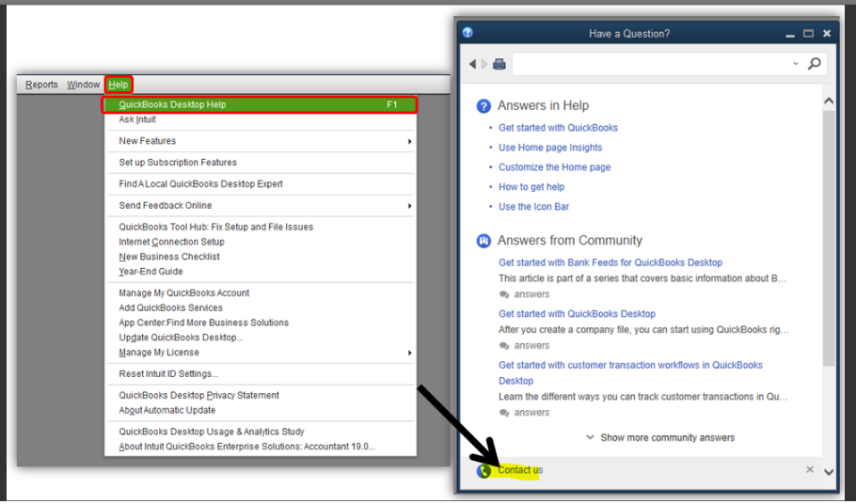Click the Answers in Help question icon
This screenshot has width=856, height=504.
[483, 106]
